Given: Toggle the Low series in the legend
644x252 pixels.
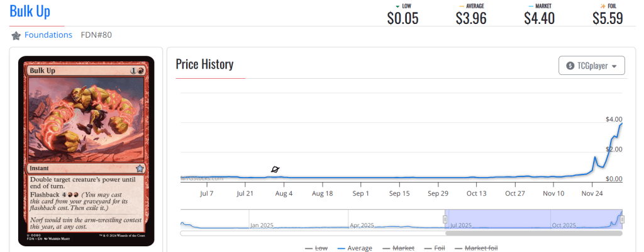Looking at the screenshot, I should click(x=316, y=248).
